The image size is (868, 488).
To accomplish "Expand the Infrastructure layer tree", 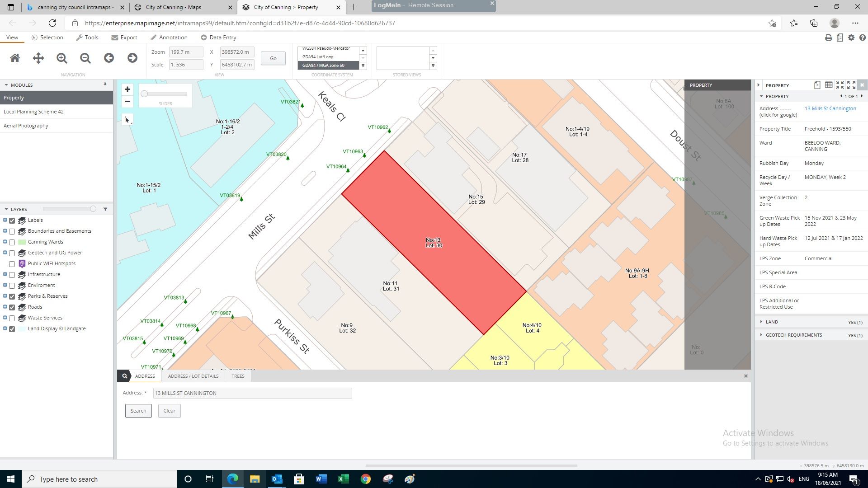I will click(5, 274).
